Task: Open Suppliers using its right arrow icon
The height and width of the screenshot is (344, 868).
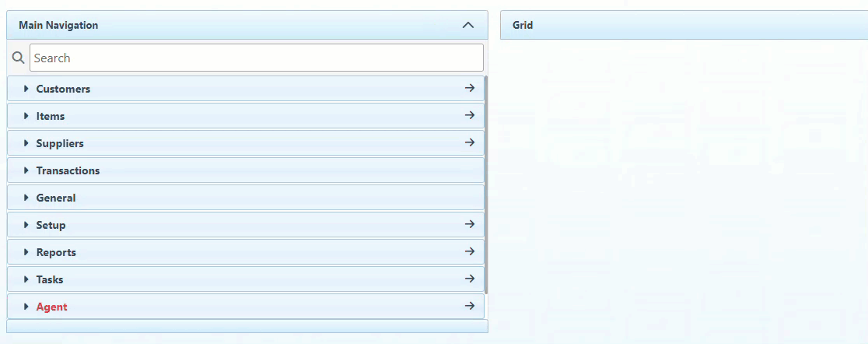Action: (x=469, y=143)
